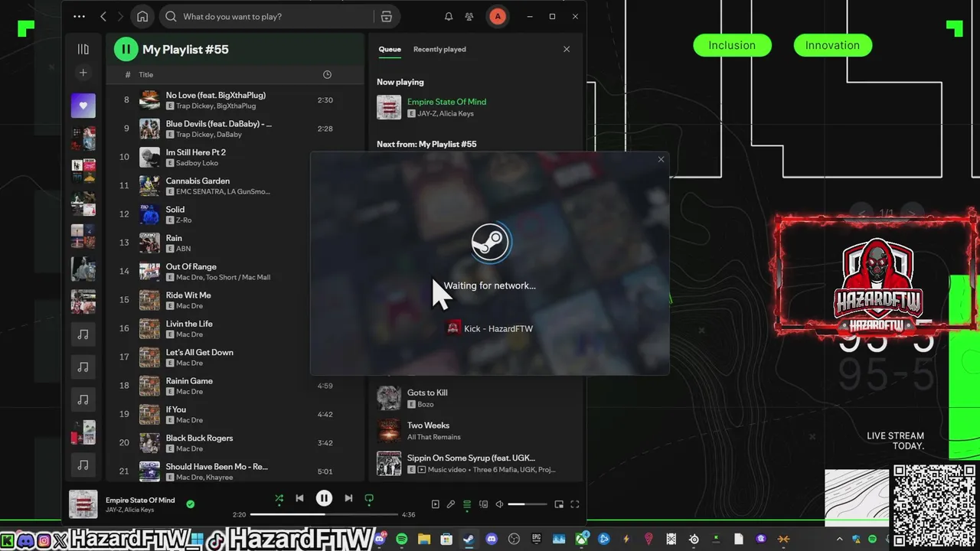Select the track Black Buck Rogers
This screenshot has width=980, height=551.
click(x=235, y=443)
